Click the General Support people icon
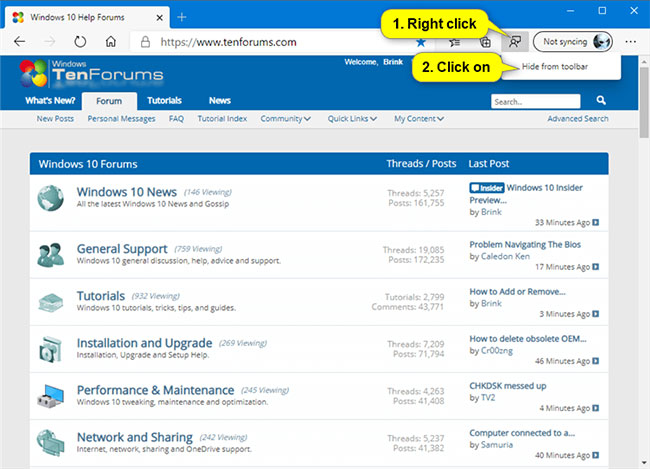This screenshot has width=650, height=469. (x=50, y=255)
